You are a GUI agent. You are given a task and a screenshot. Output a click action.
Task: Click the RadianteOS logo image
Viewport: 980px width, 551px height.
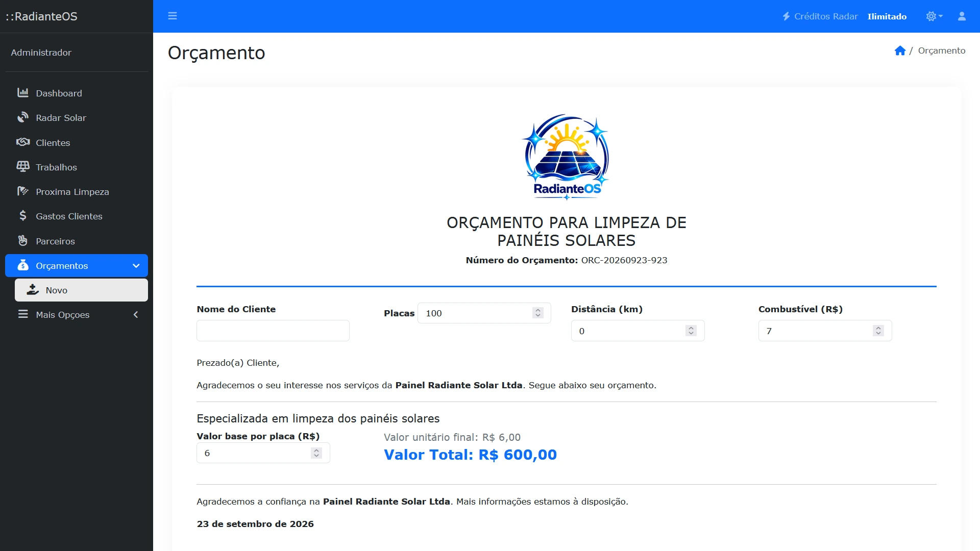tap(567, 157)
